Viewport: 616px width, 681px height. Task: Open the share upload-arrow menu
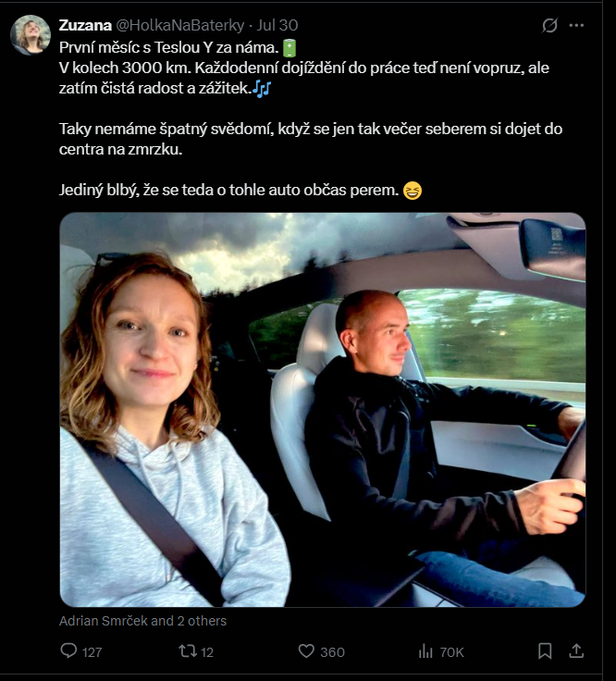pos(576,651)
